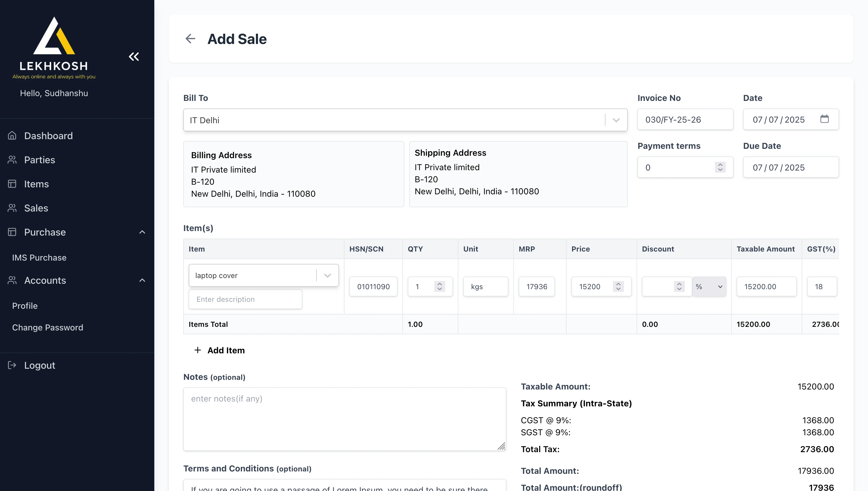The width and height of the screenshot is (868, 491).
Task: Click the plus icon beside Add Item
Action: [198, 350]
